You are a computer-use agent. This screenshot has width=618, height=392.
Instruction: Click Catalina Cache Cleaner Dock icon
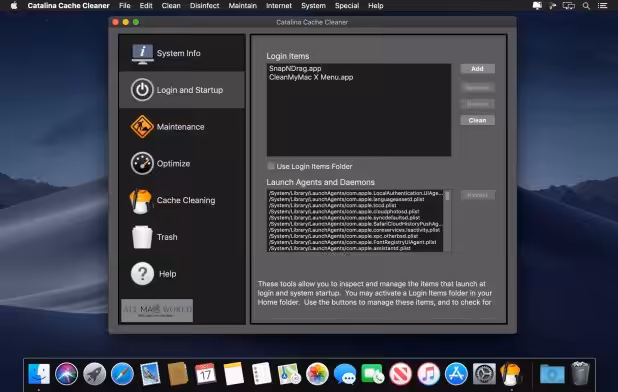pos(511,373)
